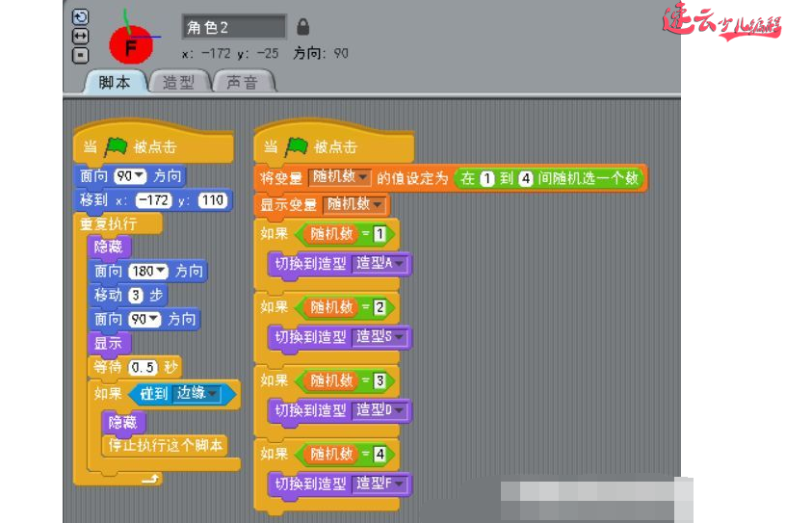The height and width of the screenshot is (523, 812).
Task: Click the 随机数 variable reporter in =3 condition
Action: tap(331, 381)
